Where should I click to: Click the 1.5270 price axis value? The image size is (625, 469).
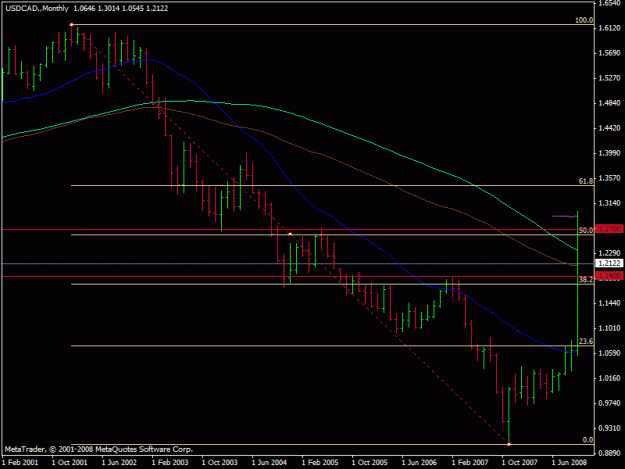(610, 78)
